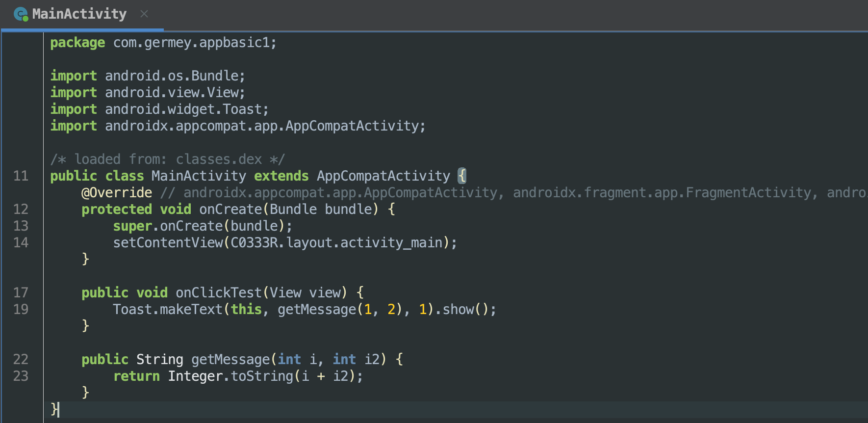Click the 'loaded from: classes.dex' comment
The width and height of the screenshot is (868, 423).
coord(167,159)
